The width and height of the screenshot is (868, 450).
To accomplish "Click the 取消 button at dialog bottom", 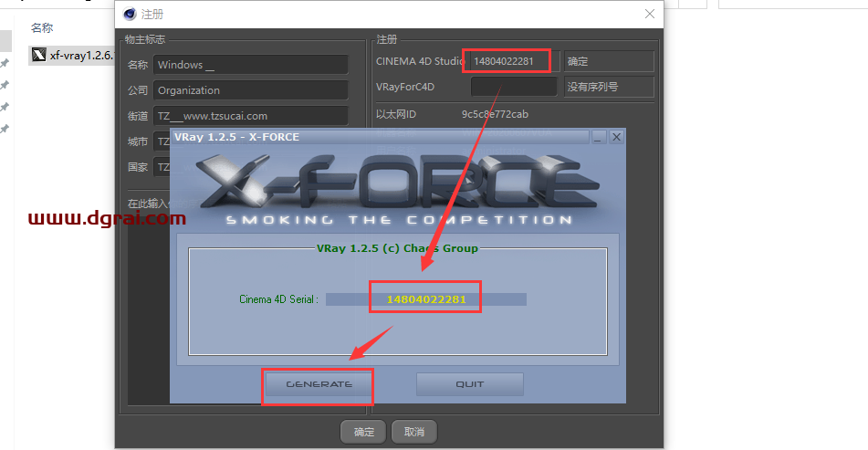I will click(x=414, y=432).
